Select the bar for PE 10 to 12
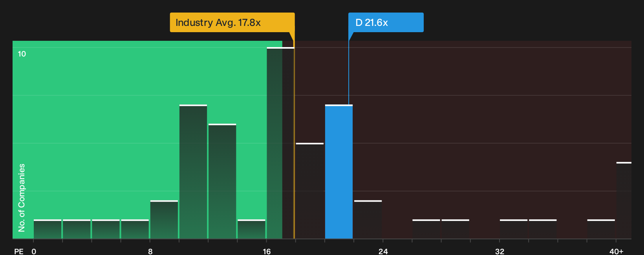 click(x=193, y=172)
